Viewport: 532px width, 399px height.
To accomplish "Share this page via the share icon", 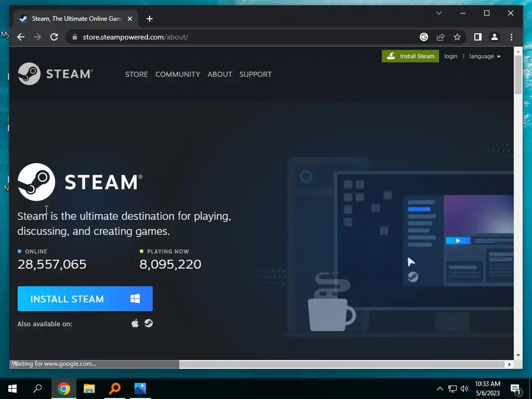I will tap(441, 37).
